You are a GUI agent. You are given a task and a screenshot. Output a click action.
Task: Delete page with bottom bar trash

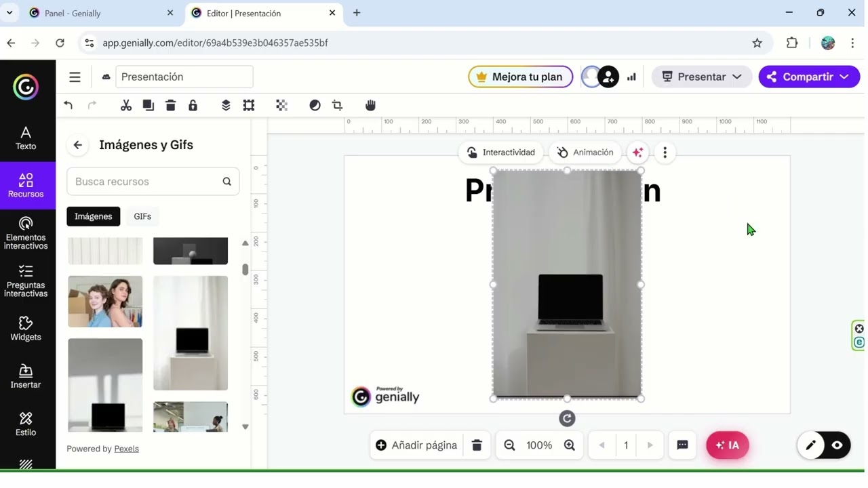(x=477, y=445)
